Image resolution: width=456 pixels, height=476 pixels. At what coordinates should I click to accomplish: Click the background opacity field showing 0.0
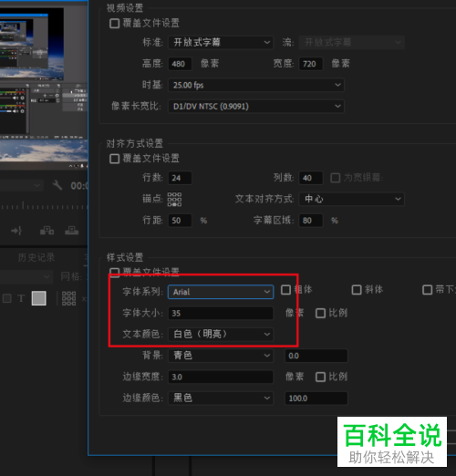tap(316, 356)
